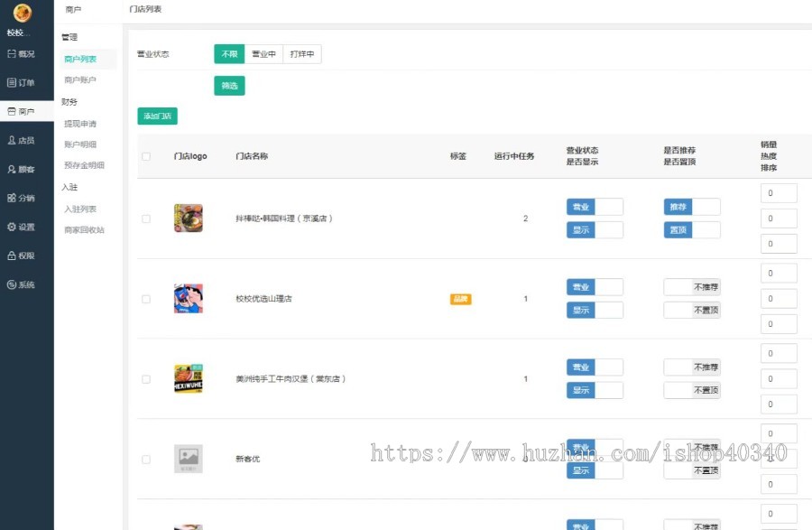This screenshot has height=530, width=812.
Task: Click store name 美洲纯手工牛肉汉堡
Action: point(290,379)
